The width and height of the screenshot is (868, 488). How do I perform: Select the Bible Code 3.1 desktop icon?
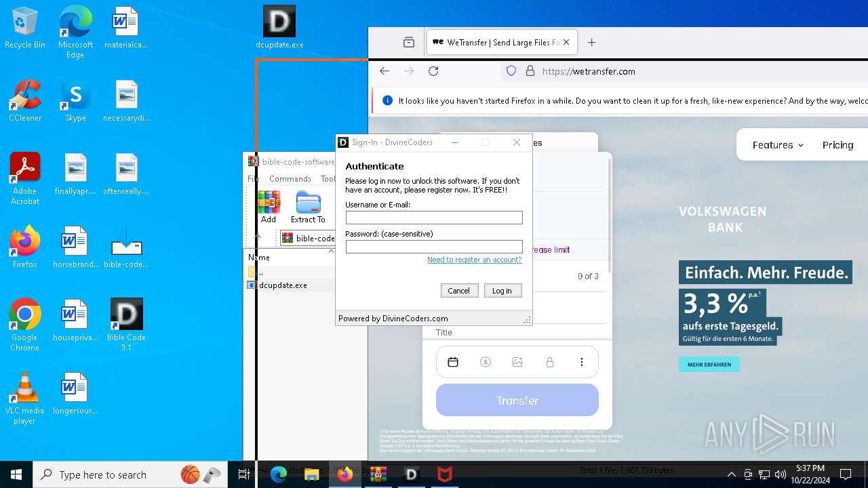tap(126, 325)
